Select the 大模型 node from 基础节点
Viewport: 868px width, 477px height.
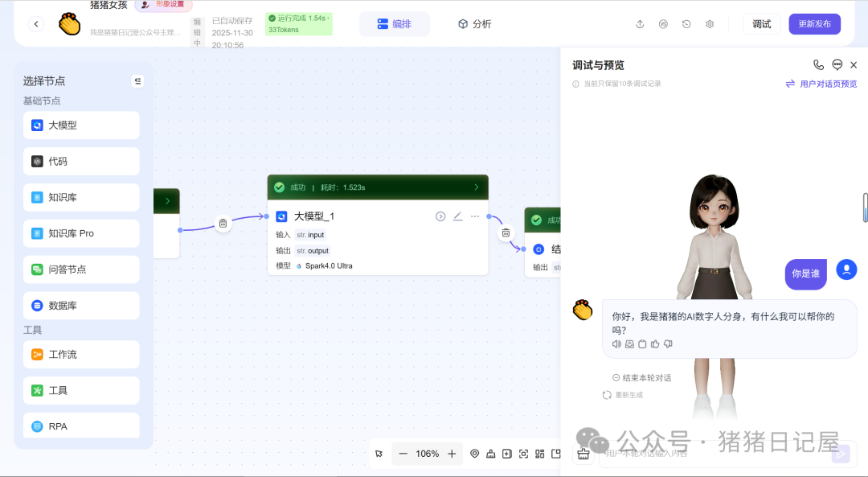coord(81,125)
